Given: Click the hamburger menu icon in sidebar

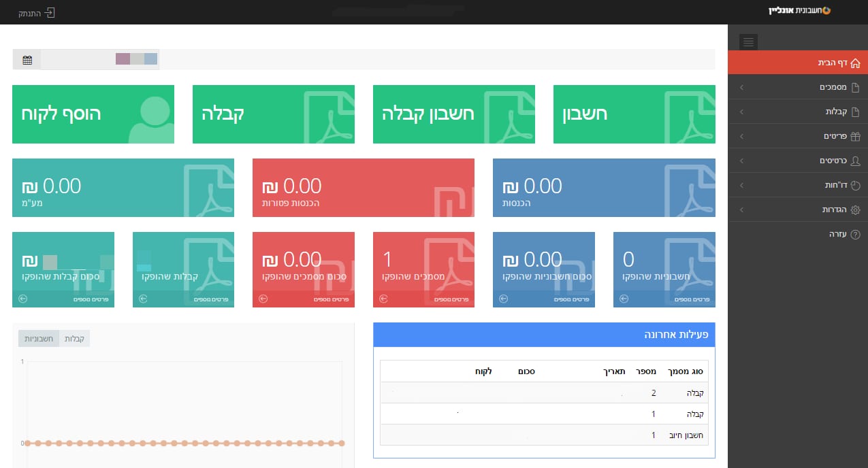Looking at the screenshot, I should pyautogui.click(x=748, y=42).
